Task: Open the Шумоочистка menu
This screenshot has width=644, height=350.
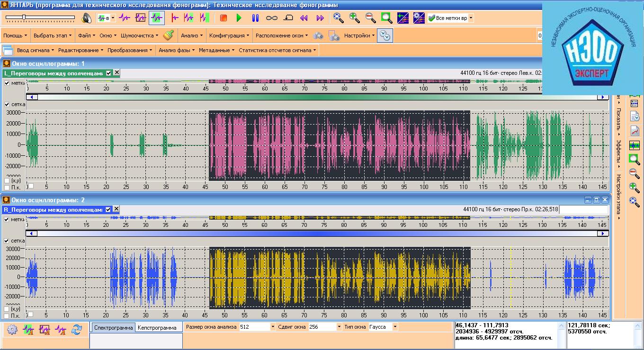Action: pos(140,36)
